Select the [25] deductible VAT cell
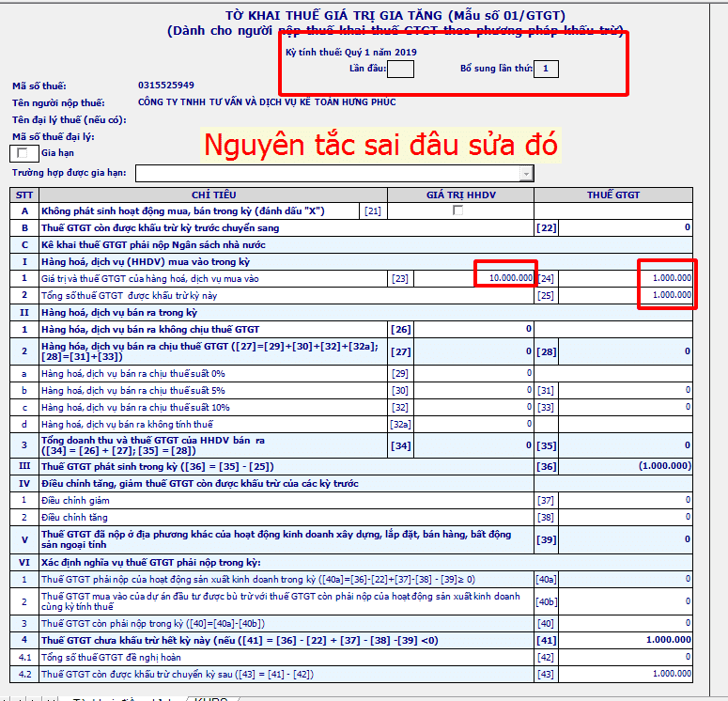The image size is (728, 701). pyautogui.click(x=625, y=295)
